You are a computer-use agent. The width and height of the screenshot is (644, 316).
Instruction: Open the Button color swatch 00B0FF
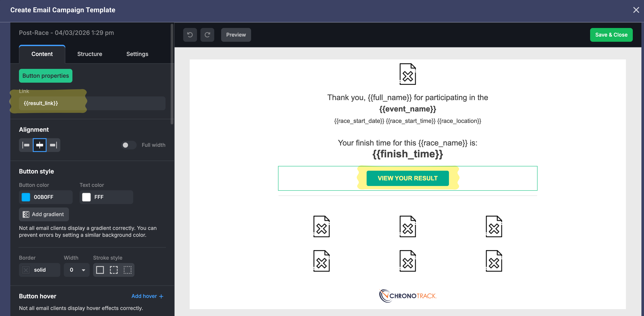[x=26, y=197]
